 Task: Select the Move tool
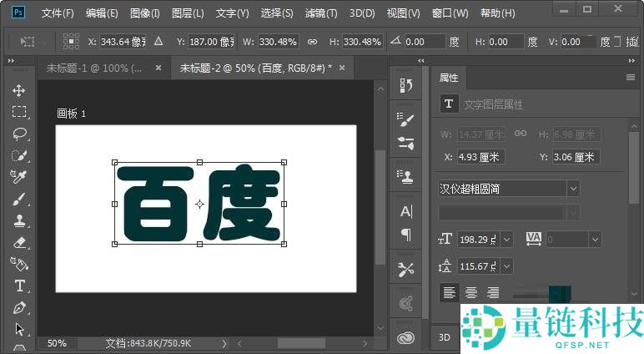click(18, 90)
